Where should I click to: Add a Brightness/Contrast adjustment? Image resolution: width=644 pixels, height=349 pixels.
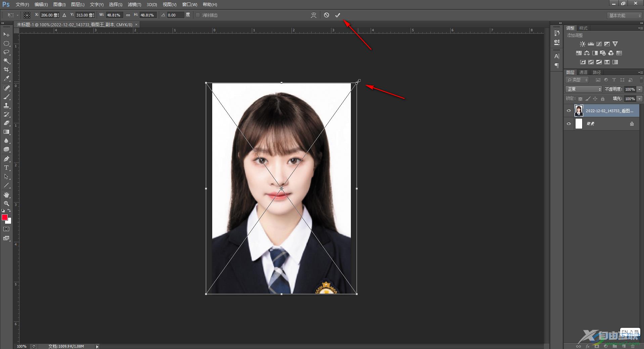coord(583,44)
